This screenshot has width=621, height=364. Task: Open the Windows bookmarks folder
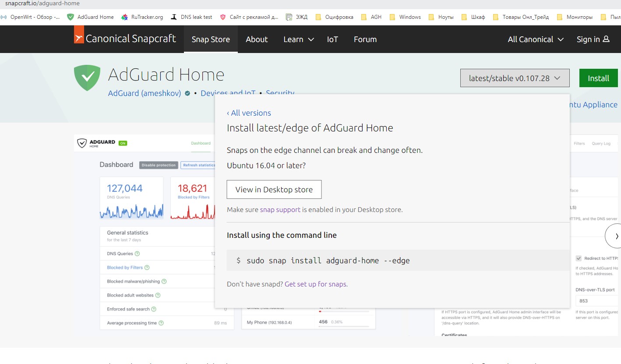pos(405,17)
